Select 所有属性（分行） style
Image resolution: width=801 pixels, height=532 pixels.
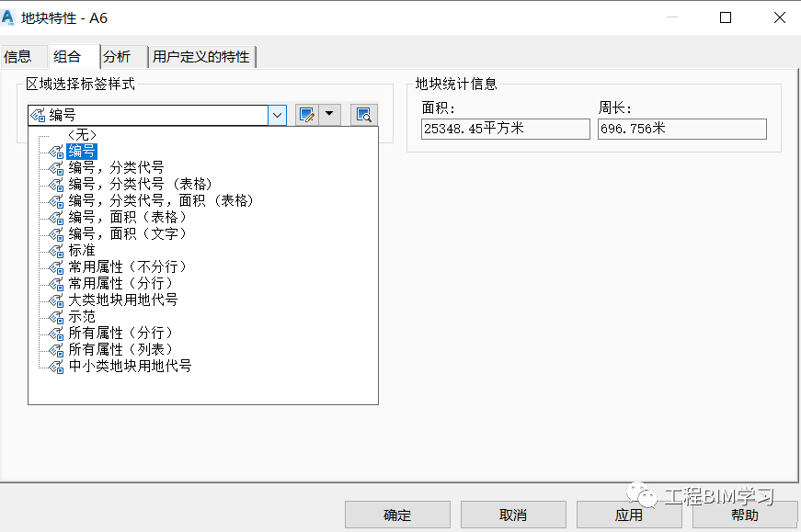pos(121,333)
